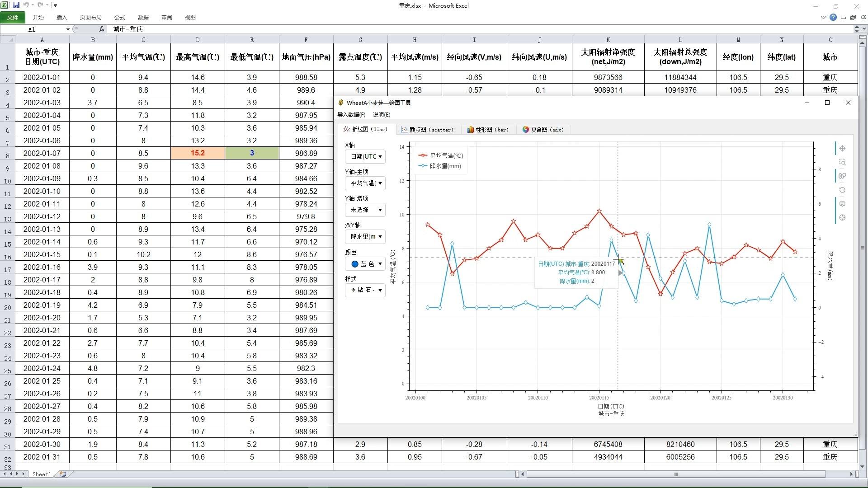Image resolution: width=868 pixels, height=488 pixels.
Task: Click the insert function fx icon
Action: pyautogui.click(x=102, y=29)
